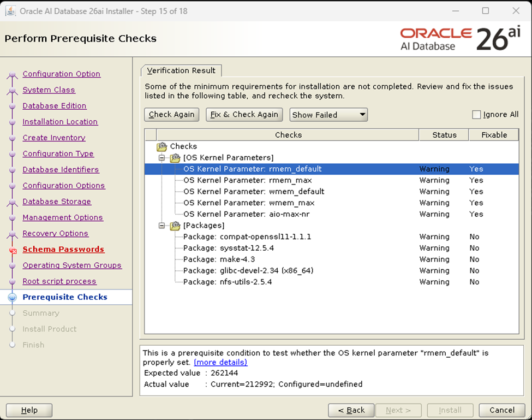532x420 pixels.
Task: Go to System Class step
Action: point(49,90)
